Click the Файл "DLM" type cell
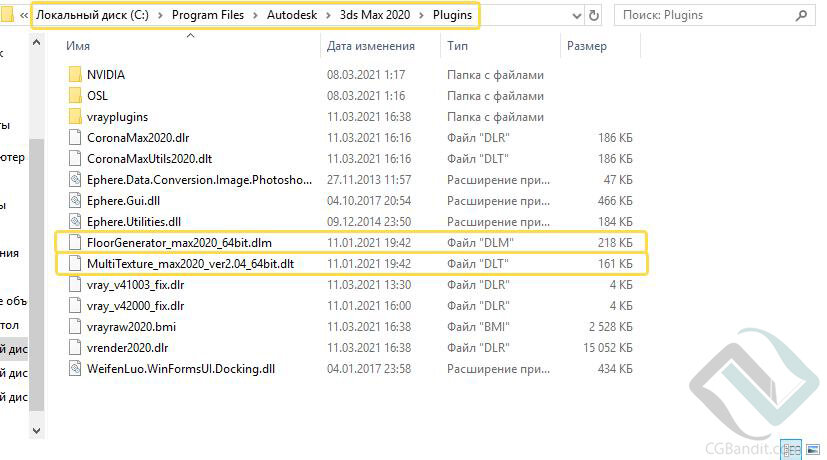This screenshot has width=827, height=460. point(480,243)
